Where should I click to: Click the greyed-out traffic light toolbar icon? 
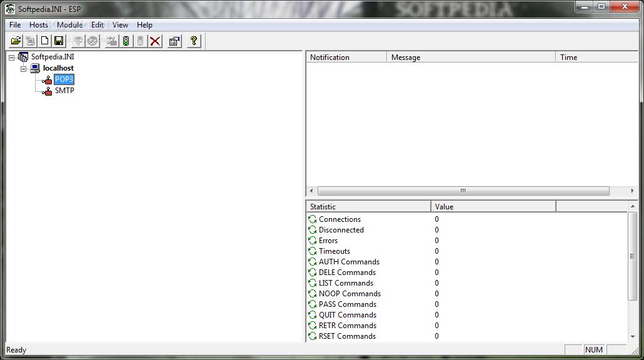(141, 41)
